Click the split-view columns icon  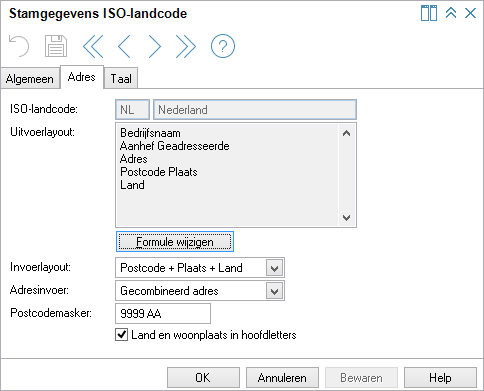point(429,13)
